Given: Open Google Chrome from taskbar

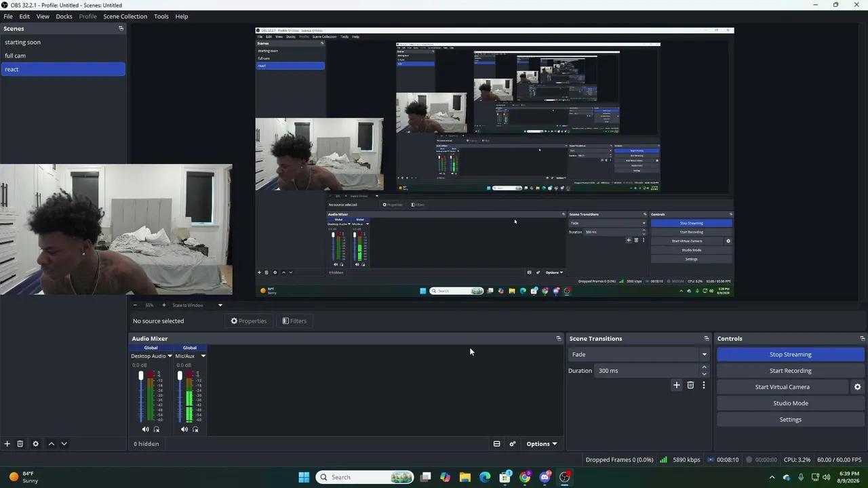Looking at the screenshot, I should tap(525, 477).
